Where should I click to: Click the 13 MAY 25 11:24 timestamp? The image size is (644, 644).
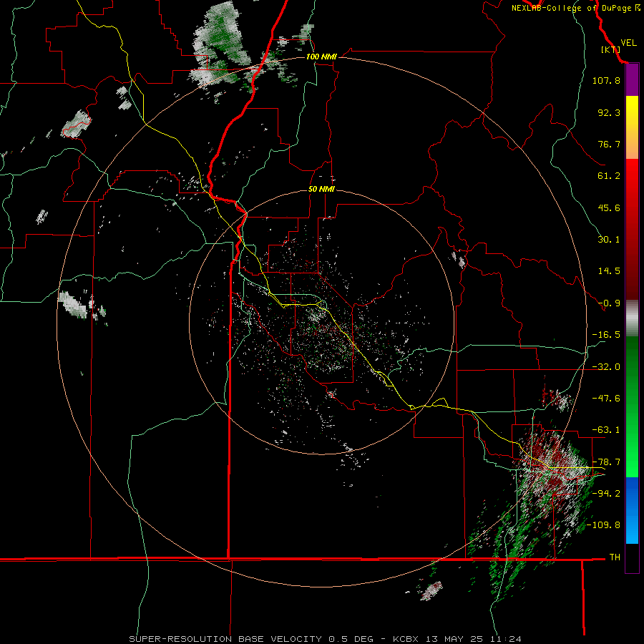tap(474, 639)
